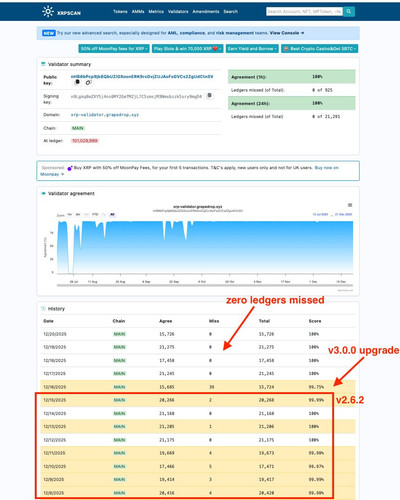Click the 20,266 agree value
Screen dimensions: 400x500
[167, 400]
